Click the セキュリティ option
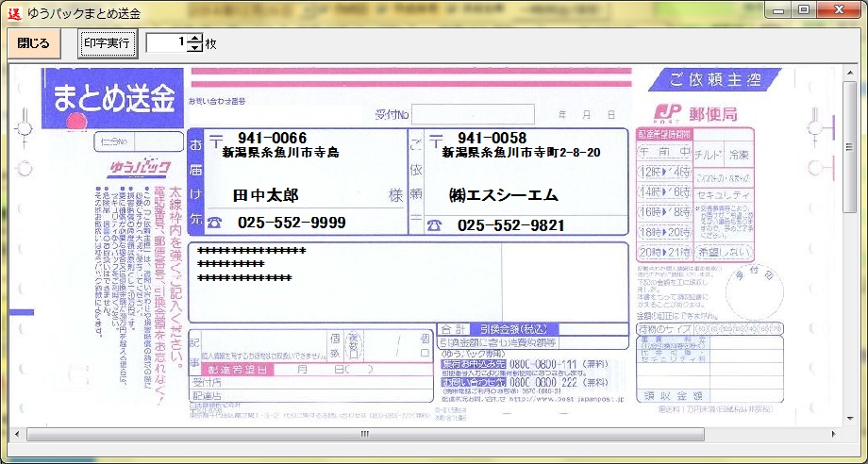 724,195
